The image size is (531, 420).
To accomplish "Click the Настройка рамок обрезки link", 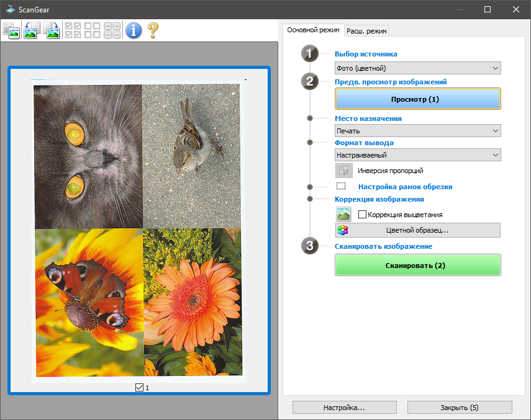I will pos(405,187).
